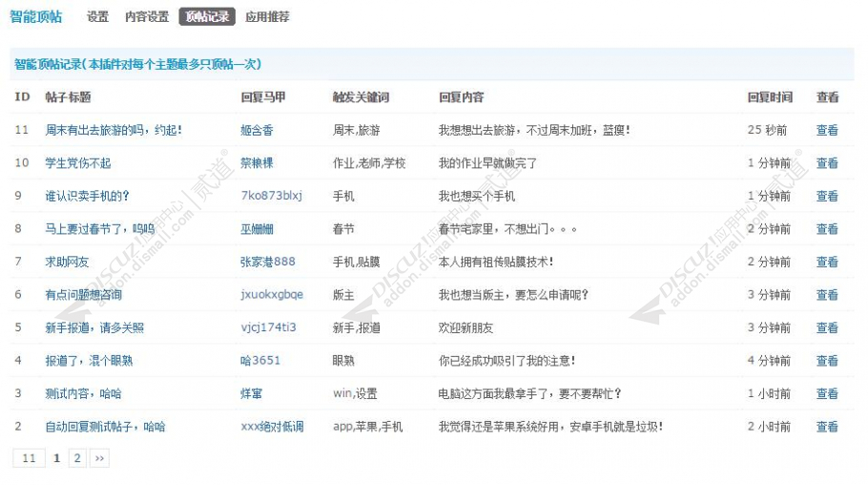This screenshot has width=868, height=485.
Task: Click reply time 2 小时前
Action: 769,427
